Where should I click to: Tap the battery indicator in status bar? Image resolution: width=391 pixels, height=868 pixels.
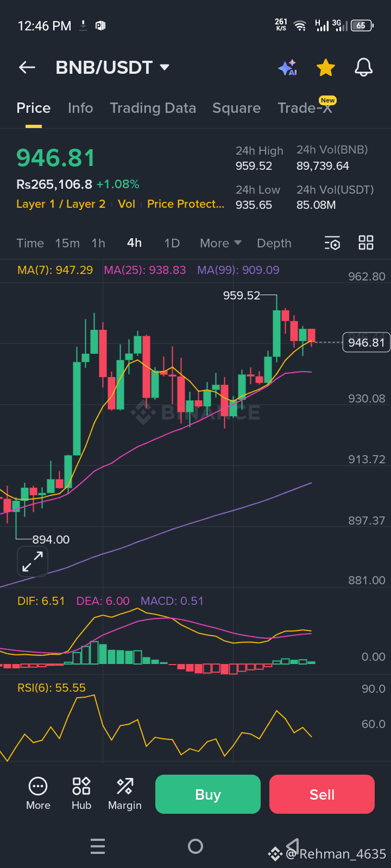point(362,25)
